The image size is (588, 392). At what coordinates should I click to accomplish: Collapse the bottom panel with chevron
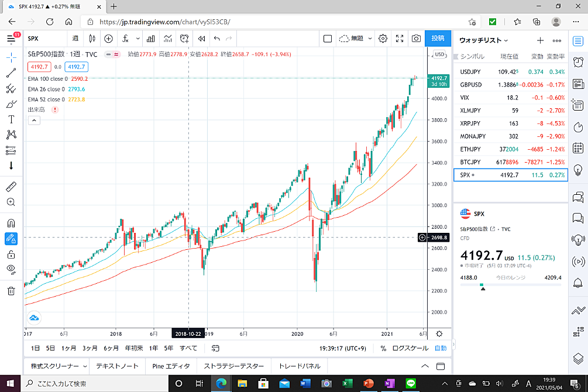click(425, 366)
